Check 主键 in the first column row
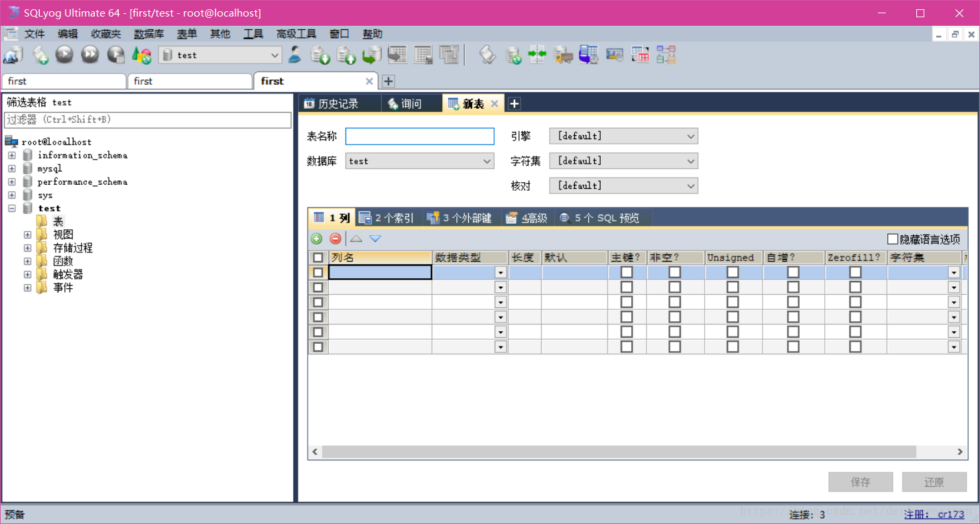Image resolution: width=980 pixels, height=524 pixels. click(627, 272)
